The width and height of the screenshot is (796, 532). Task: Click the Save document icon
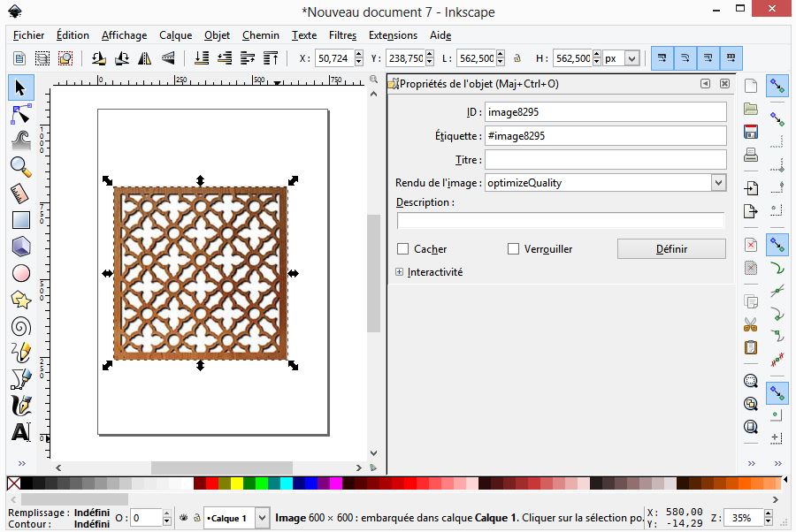(751, 132)
